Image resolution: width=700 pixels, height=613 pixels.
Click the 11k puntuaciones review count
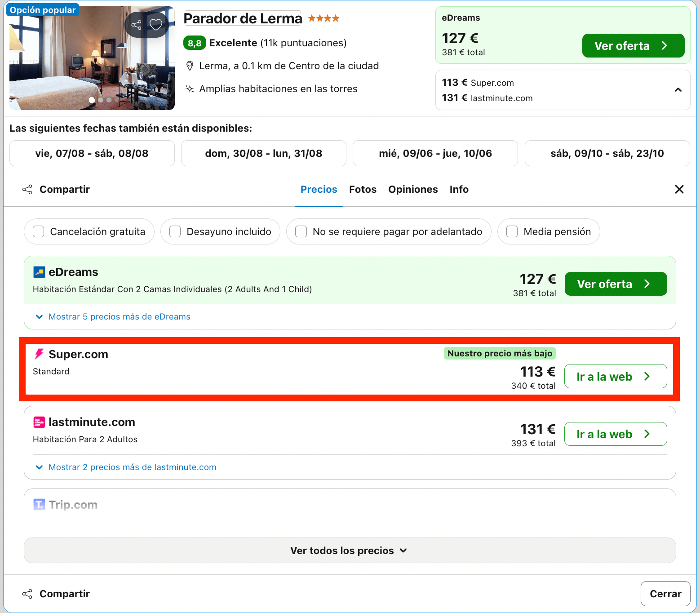pos(303,43)
